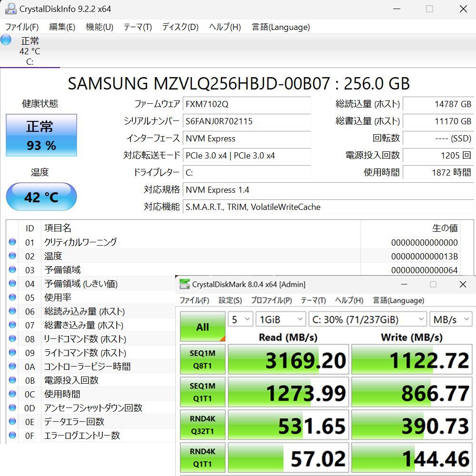Click raw value 00000000013B for temperature
The width and height of the screenshot is (476, 476).
point(425,256)
